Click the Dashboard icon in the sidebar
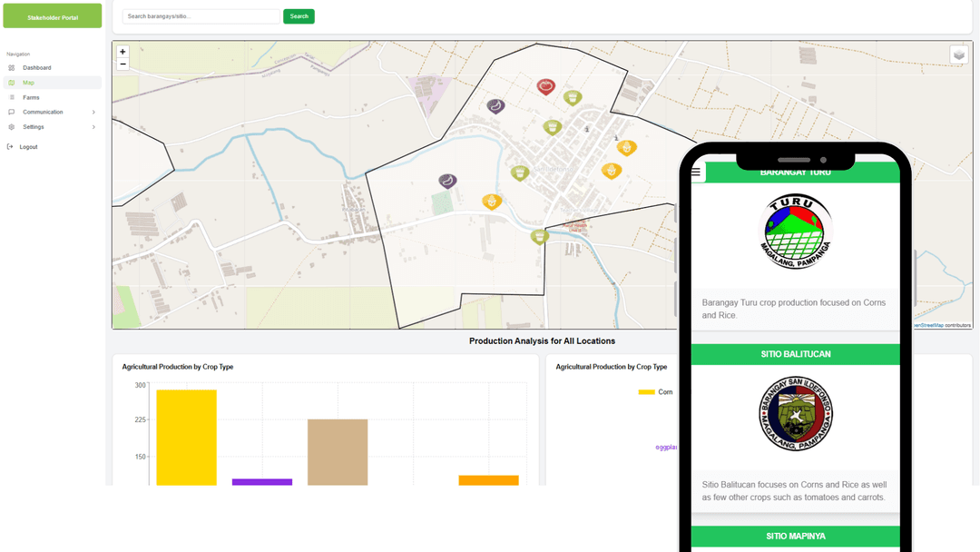 click(x=11, y=67)
